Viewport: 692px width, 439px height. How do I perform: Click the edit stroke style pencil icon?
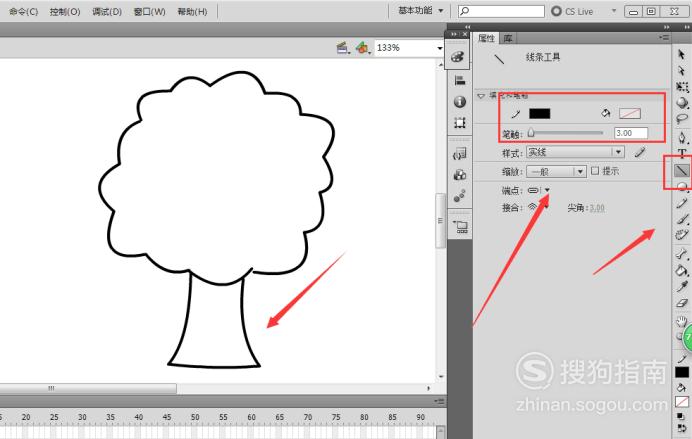640,152
